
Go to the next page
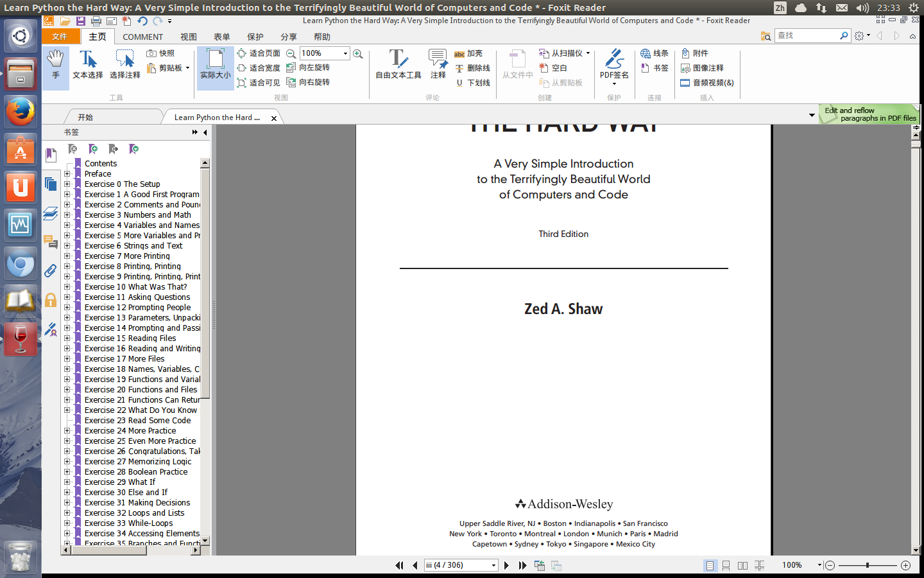click(507, 565)
